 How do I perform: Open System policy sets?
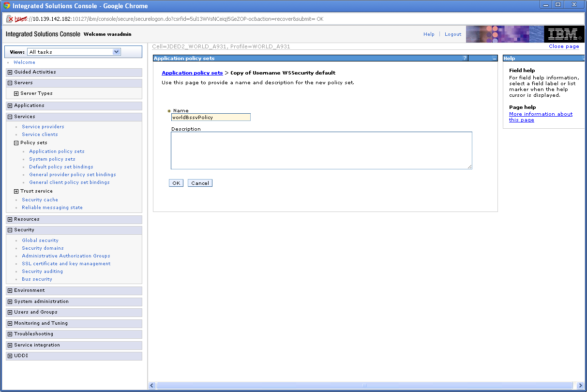coord(52,159)
